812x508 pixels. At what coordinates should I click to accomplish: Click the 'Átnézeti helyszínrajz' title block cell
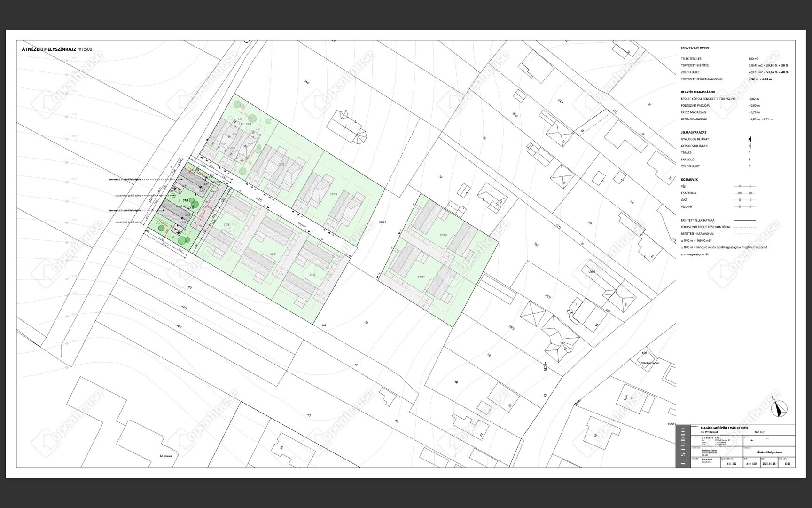pyautogui.click(x=769, y=452)
